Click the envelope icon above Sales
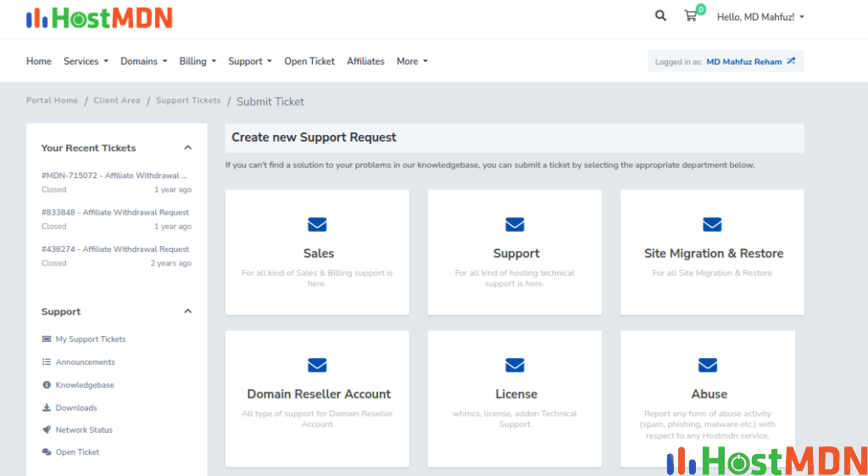Viewport: 868px width, 476px height. tap(317, 225)
